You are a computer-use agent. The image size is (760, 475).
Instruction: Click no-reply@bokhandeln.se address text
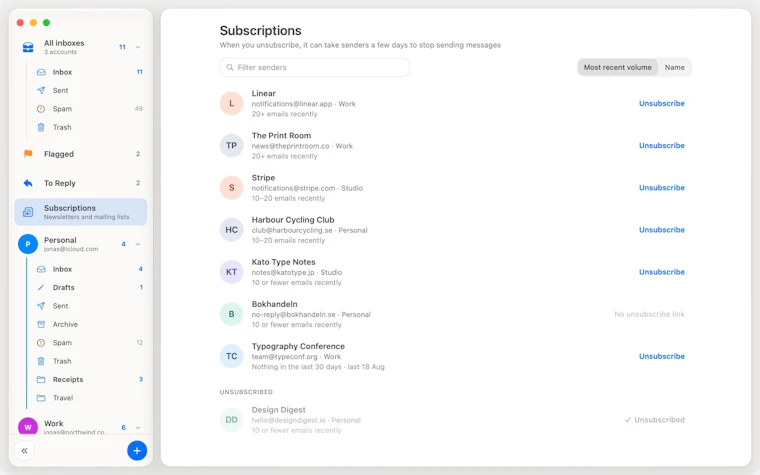pyautogui.click(x=293, y=315)
